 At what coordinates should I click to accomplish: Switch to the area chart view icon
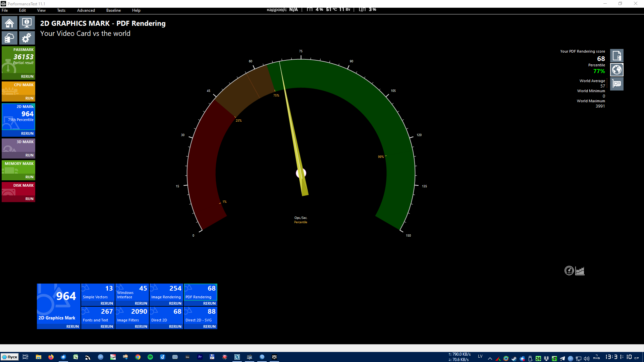pyautogui.click(x=580, y=270)
